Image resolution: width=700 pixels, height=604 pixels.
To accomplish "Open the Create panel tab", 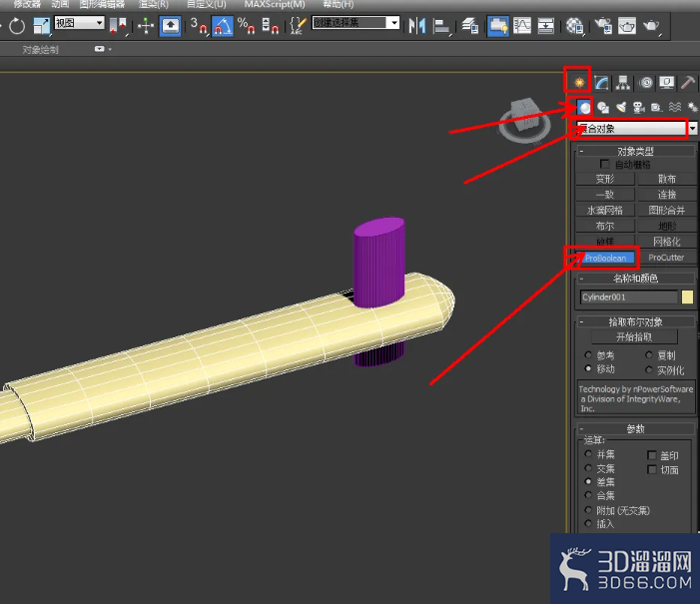I will pos(579,82).
